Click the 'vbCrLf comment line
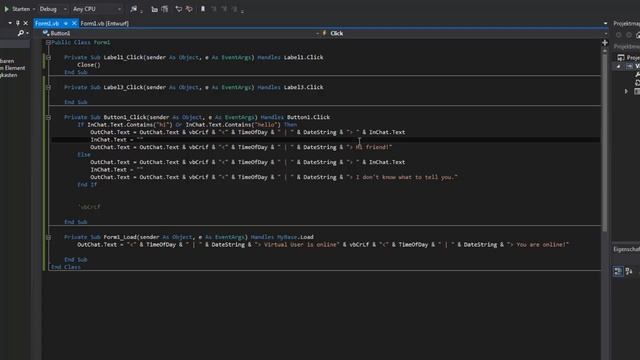 click(x=89, y=207)
